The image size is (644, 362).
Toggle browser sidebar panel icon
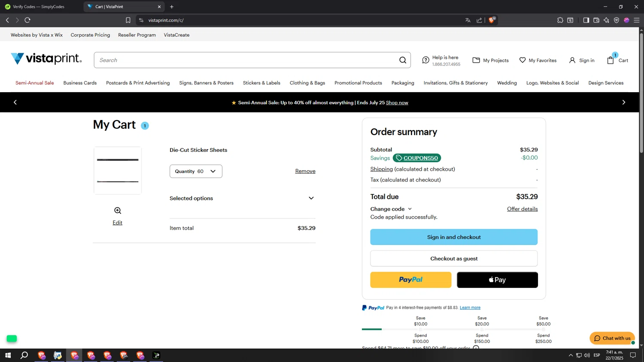coord(586,20)
